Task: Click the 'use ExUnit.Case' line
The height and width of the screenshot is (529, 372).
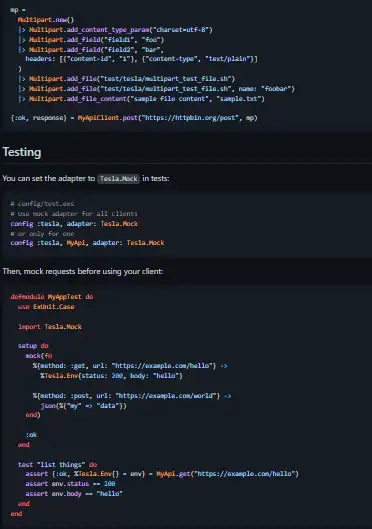Action: point(46,307)
